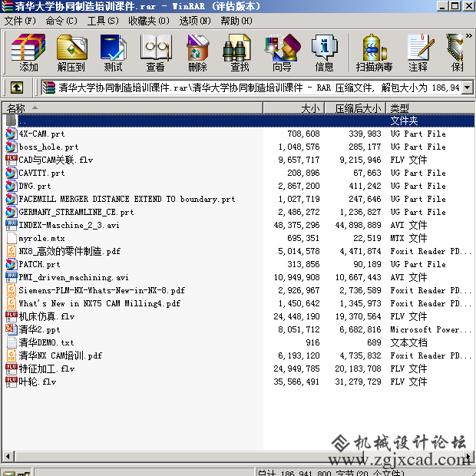Click packed size value 31,279,729
476x476 pixels.
358,382
